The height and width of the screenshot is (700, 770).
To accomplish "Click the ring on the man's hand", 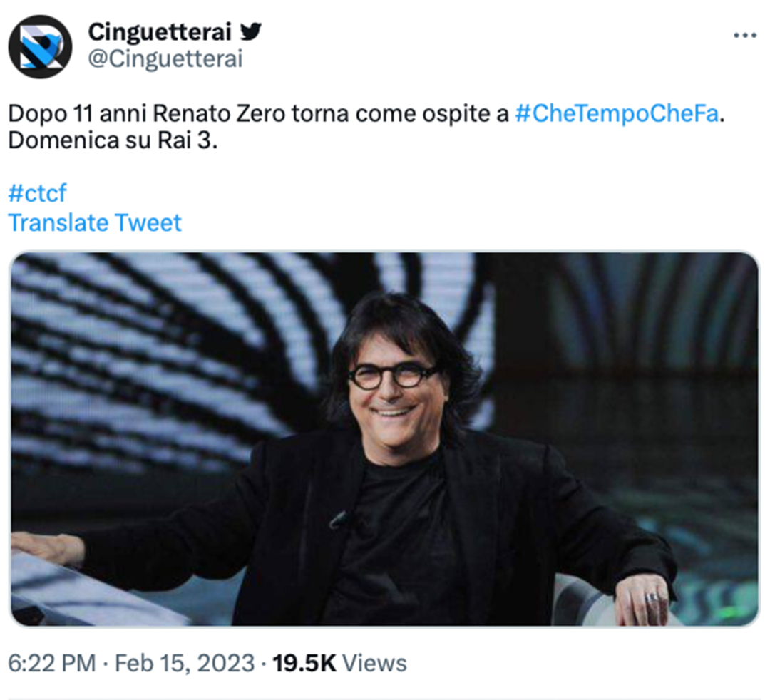I will 652,597.
